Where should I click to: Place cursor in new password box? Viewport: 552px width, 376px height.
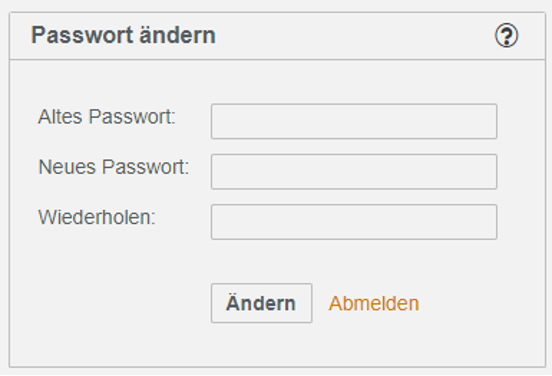tap(354, 172)
